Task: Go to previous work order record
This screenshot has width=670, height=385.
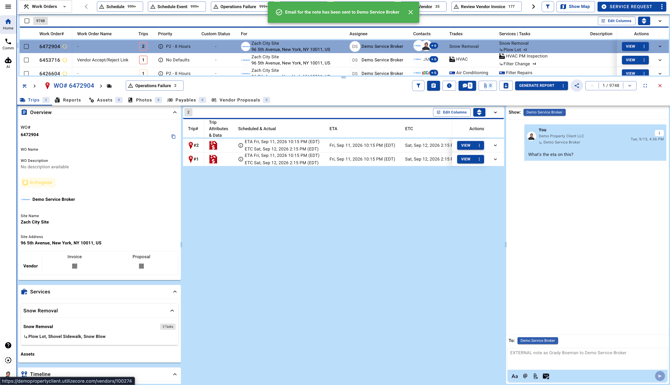Action: [592, 85]
